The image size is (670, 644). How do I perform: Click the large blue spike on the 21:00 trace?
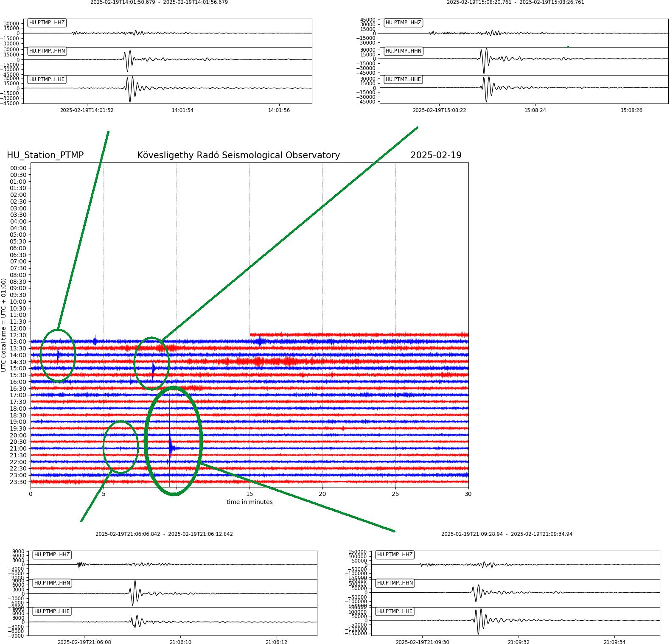171,448
